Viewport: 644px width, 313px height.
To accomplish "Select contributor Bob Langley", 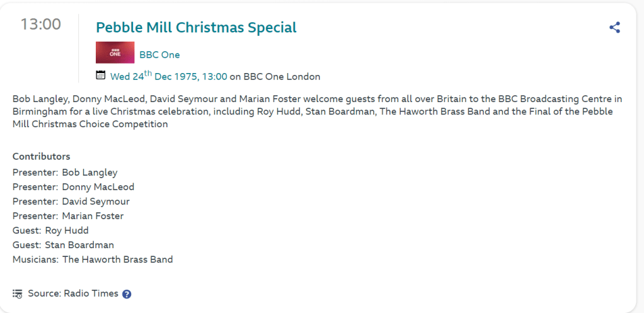I will pyautogui.click(x=89, y=173).
